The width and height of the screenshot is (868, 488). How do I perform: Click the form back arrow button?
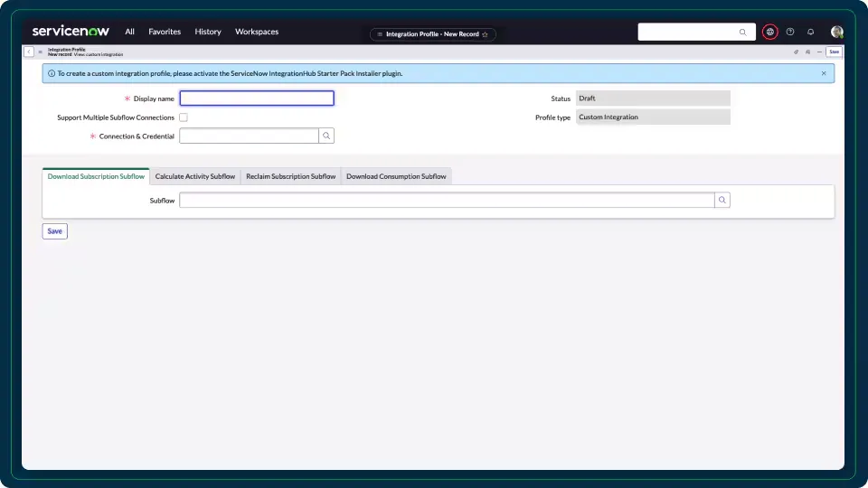point(29,52)
